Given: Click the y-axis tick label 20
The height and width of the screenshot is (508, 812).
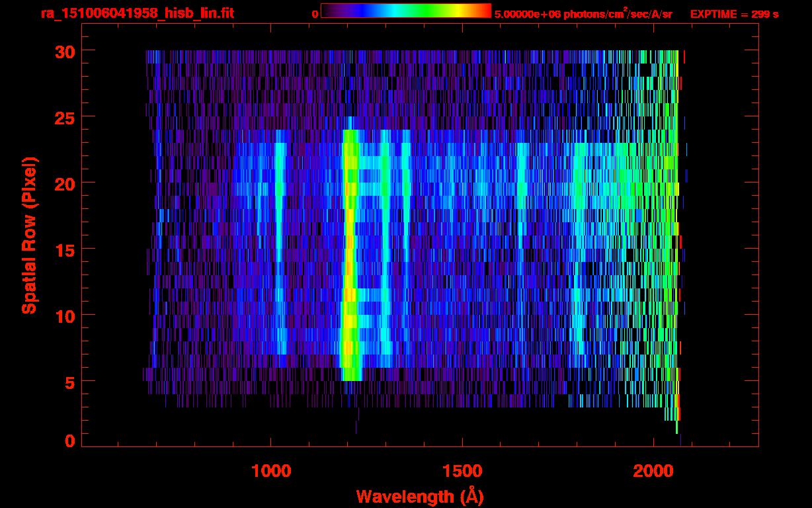Looking at the screenshot, I should [x=63, y=183].
